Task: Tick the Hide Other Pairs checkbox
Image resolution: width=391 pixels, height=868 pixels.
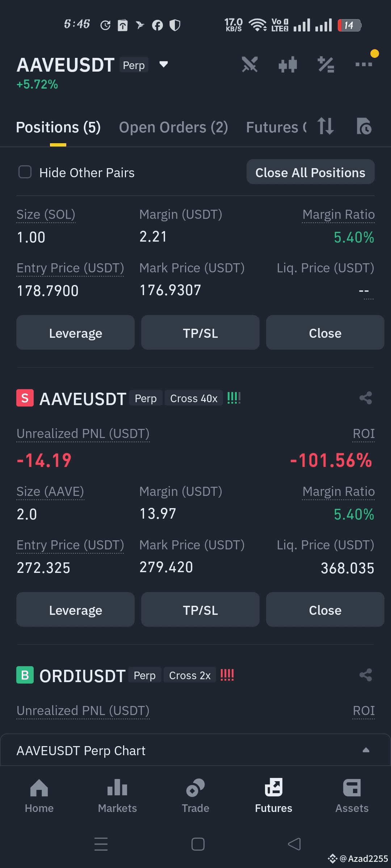Action: 25,172
